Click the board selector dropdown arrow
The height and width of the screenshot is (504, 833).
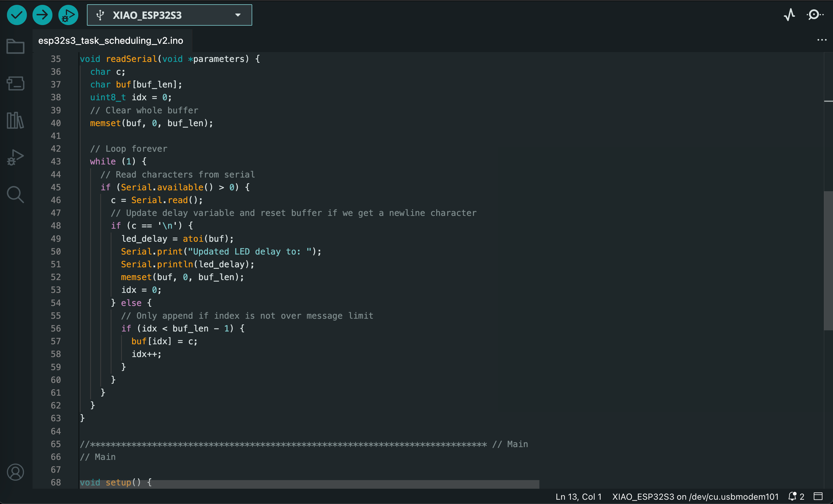tap(238, 15)
